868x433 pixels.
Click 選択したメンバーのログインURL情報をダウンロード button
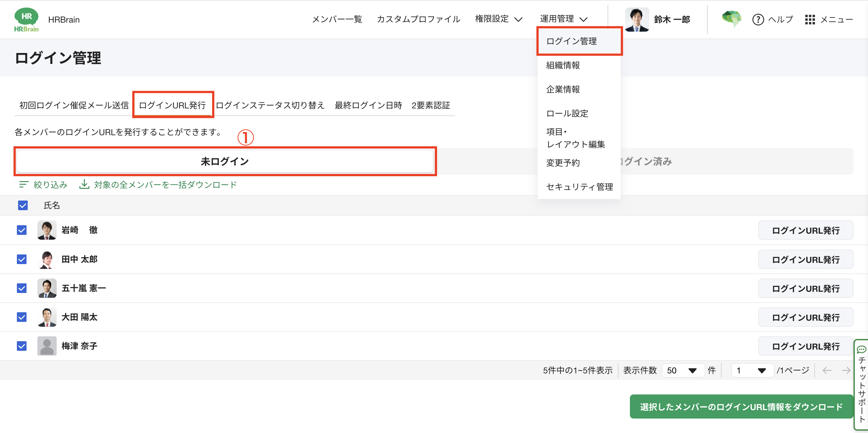741,407
